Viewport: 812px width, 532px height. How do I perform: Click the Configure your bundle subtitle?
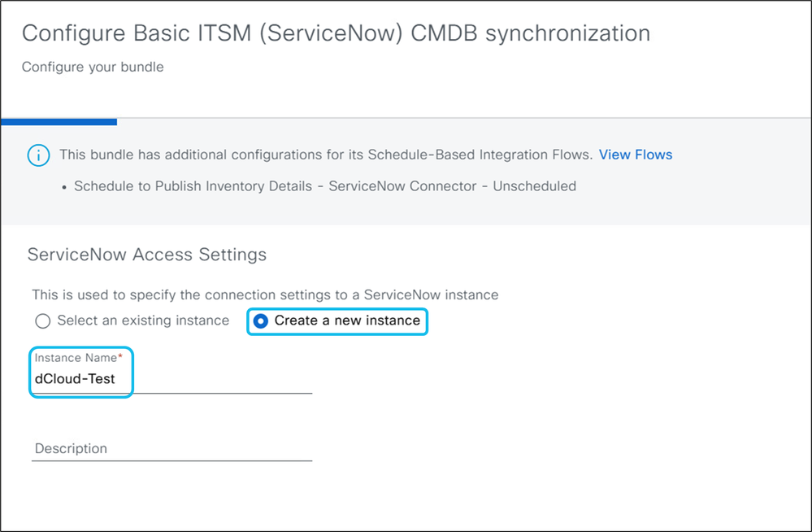(x=93, y=67)
